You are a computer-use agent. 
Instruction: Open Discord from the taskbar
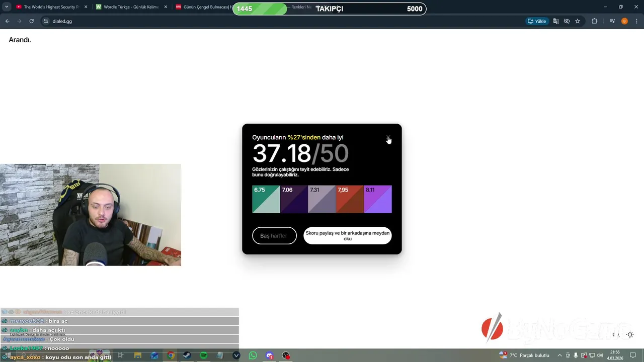pyautogui.click(x=270, y=355)
